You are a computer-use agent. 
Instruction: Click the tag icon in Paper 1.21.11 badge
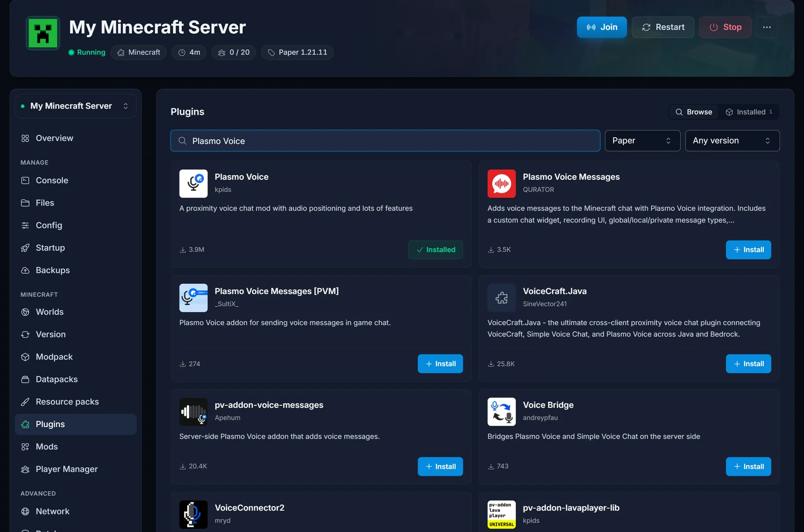click(271, 52)
